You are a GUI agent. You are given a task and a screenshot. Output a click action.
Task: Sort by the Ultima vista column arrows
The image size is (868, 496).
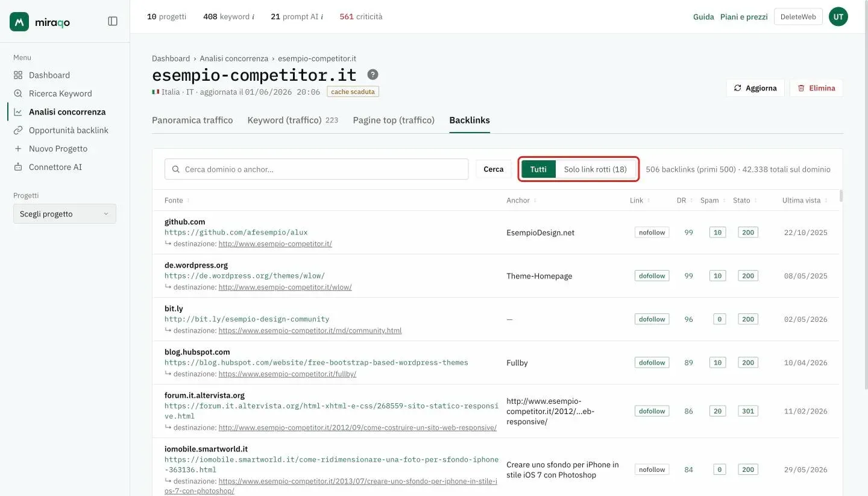click(825, 201)
